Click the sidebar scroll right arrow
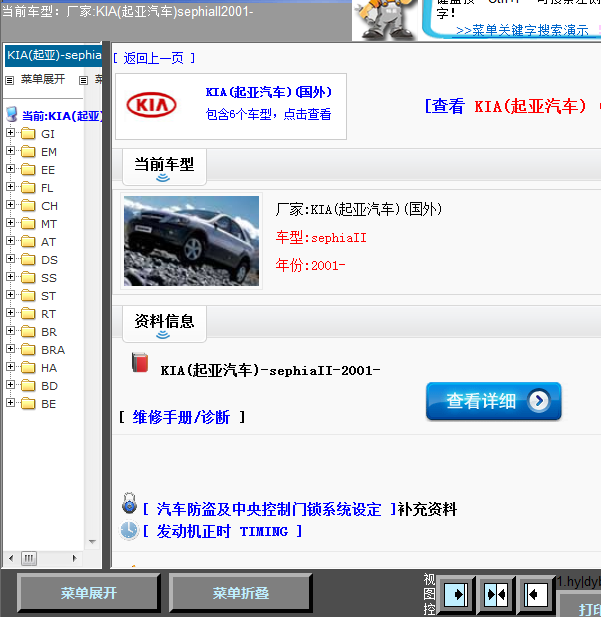This screenshot has height=617, width=601. point(74,558)
